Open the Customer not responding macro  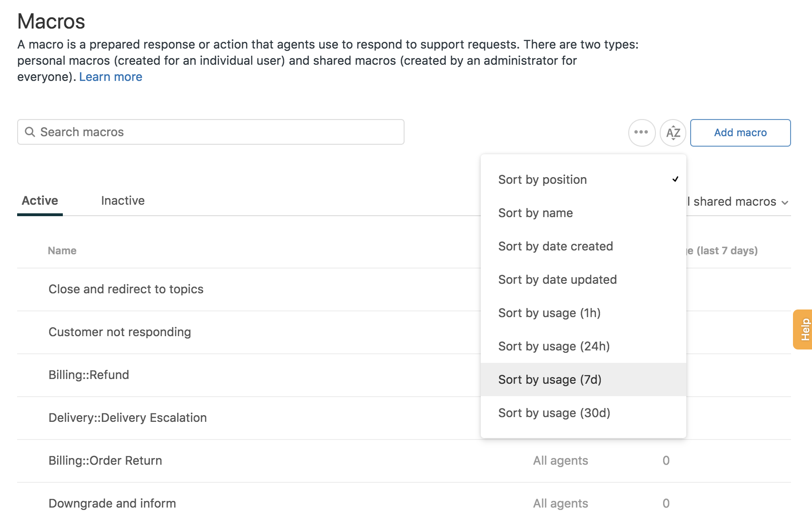pyautogui.click(x=119, y=332)
